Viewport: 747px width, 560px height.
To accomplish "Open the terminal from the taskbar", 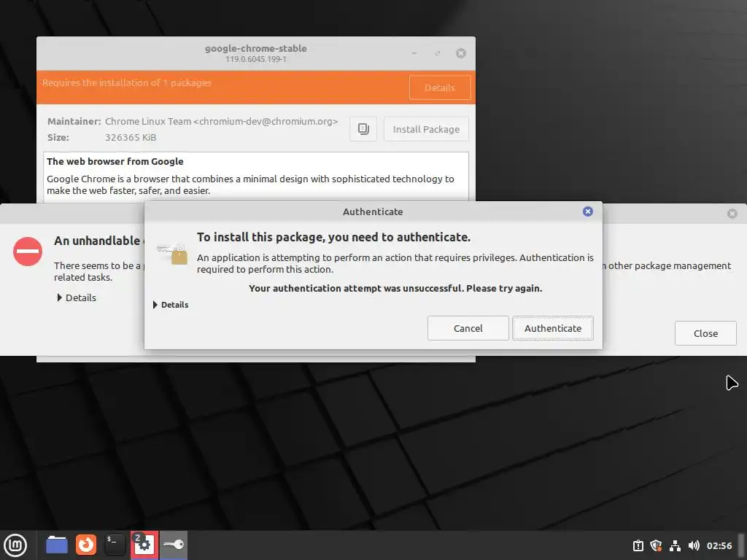I will coord(115,545).
